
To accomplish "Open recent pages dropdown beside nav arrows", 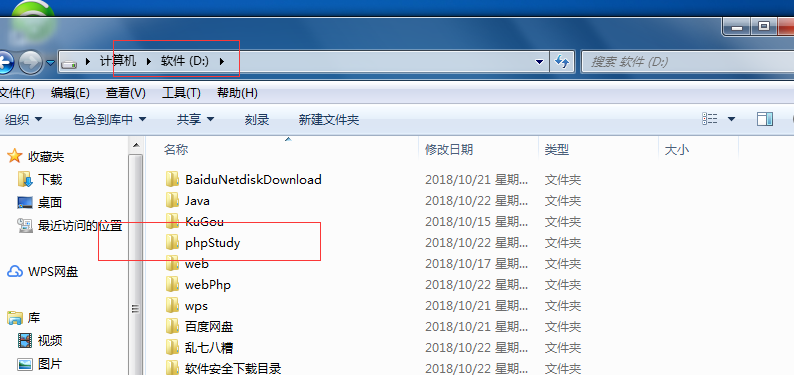I will pyautogui.click(x=51, y=63).
